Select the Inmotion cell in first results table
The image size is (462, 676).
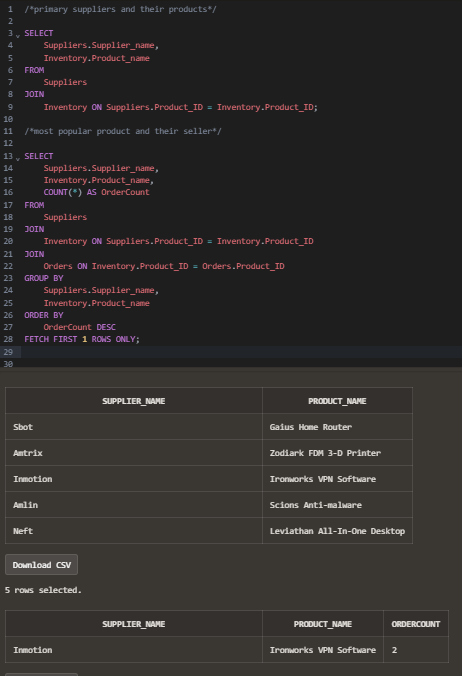(134, 479)
